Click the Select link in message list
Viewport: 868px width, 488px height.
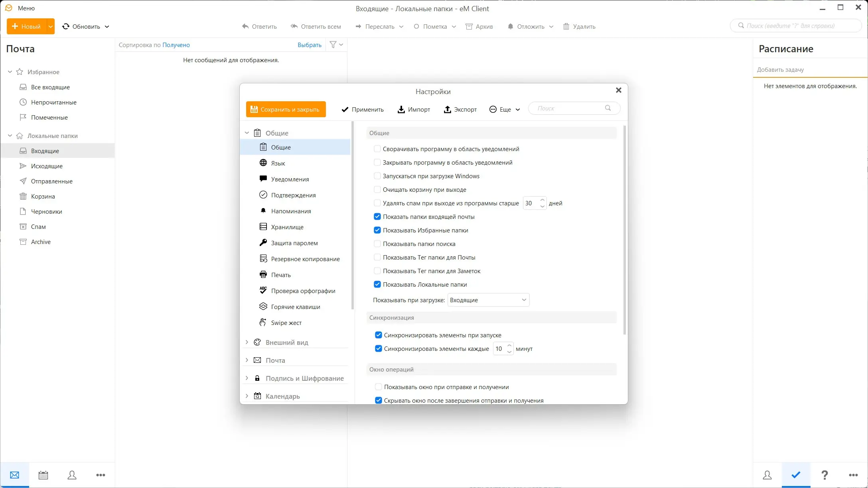[309, 45]
